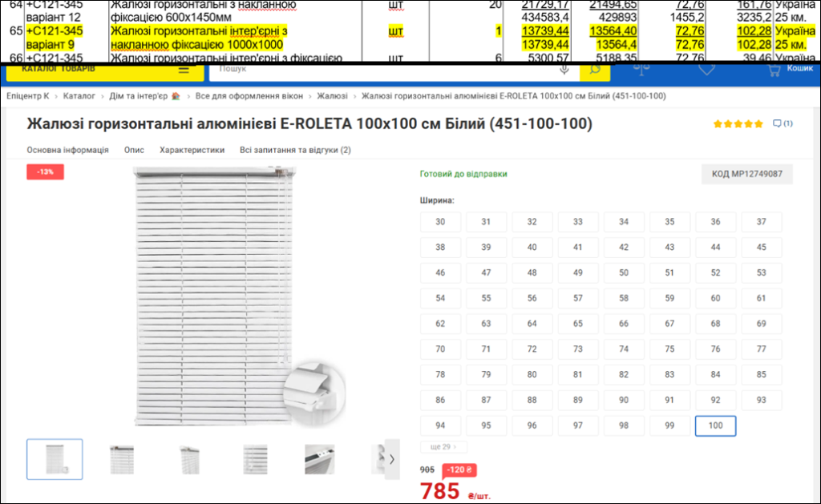
Task: Click the five-star rating
Action: (x=738, y=124)
